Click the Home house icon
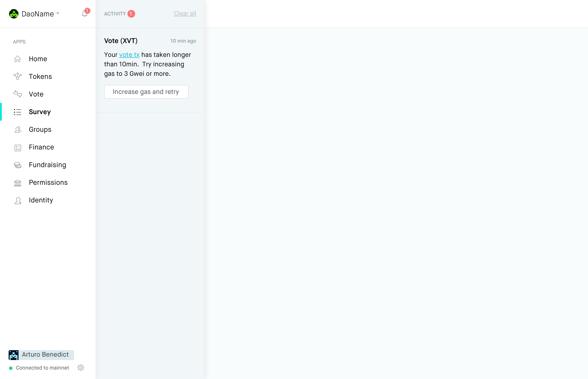The width and height of the screenshot is (588, 379). [x=17, y=59]
